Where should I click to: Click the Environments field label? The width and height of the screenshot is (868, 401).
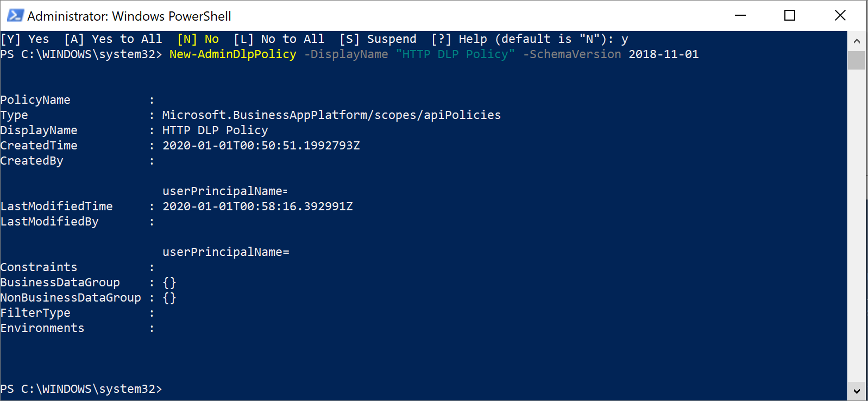coord(42,328)
